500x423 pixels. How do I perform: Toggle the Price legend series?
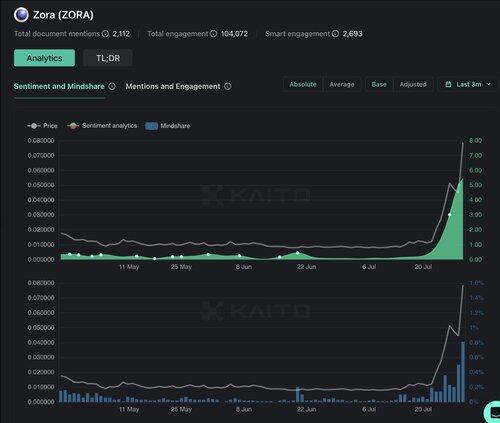[42, 126]
